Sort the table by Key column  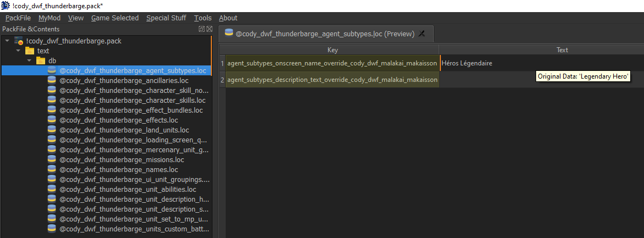(332, 49)
